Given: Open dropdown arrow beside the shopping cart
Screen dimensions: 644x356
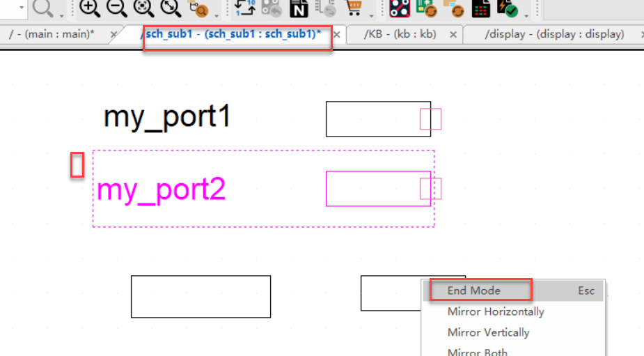Looking at the screenshot, I should point(371,15).
